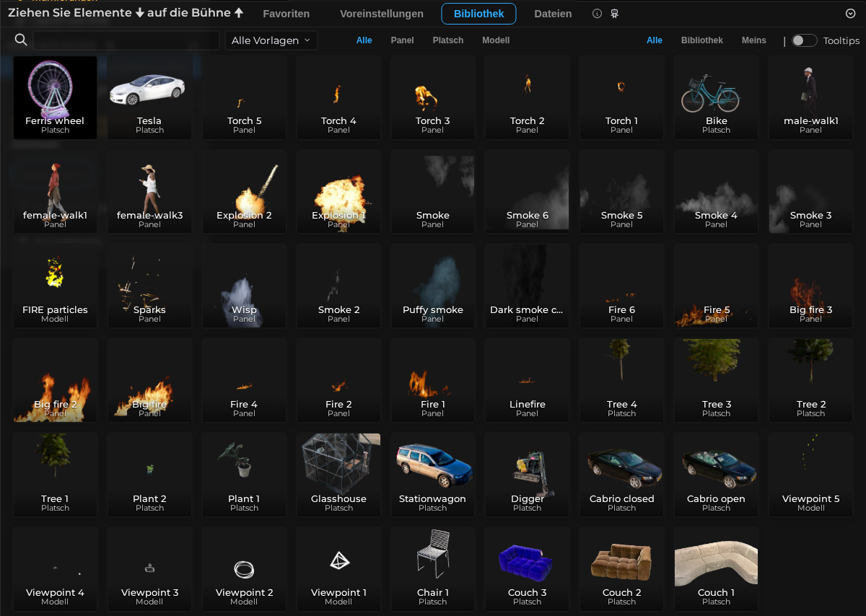Viewport: 866px width, 616px height.
Task: Pick the Cabrio closed car
Action: (x=621, y=475)
